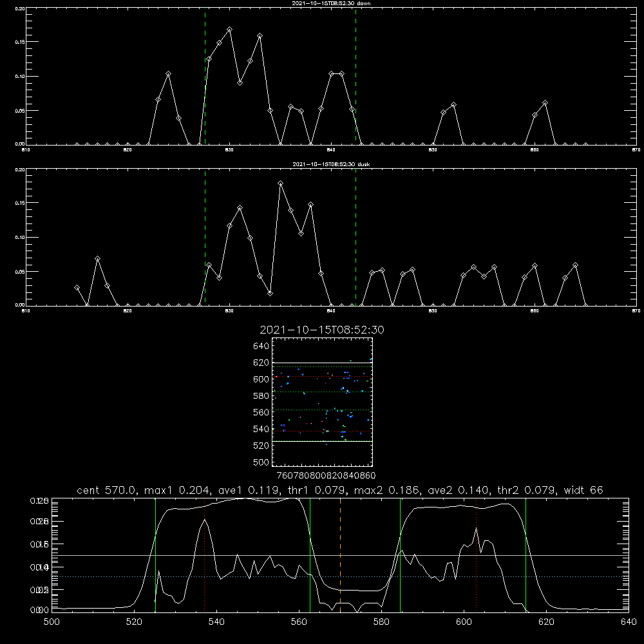Click the x-axis label 500 of bottom plot
The height and width of the screenshot is (644, 644).
[x=52, y=622]
